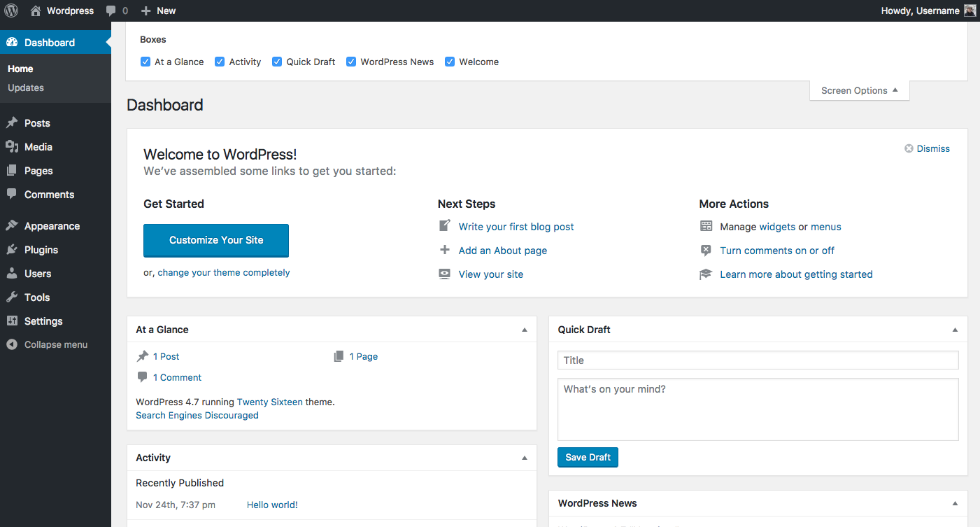Collapse the Screen Options panel
The image size is (980, 527).
coord(860,90)
